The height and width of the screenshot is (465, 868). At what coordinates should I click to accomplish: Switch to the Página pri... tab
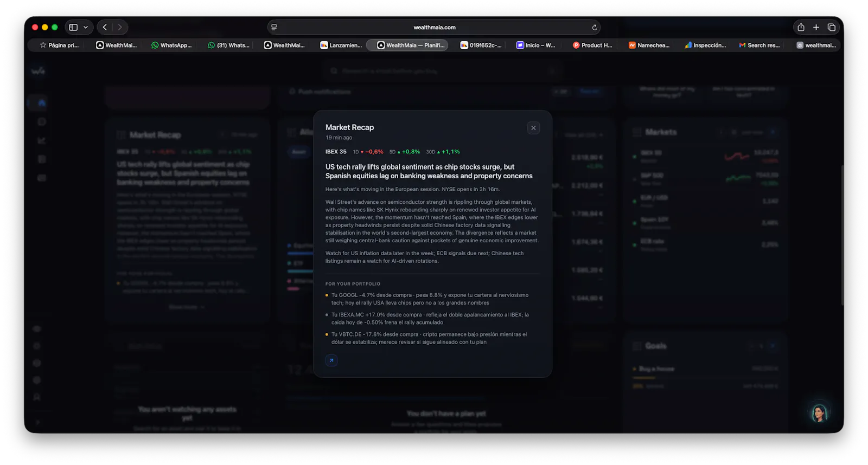tap(60, 46)
